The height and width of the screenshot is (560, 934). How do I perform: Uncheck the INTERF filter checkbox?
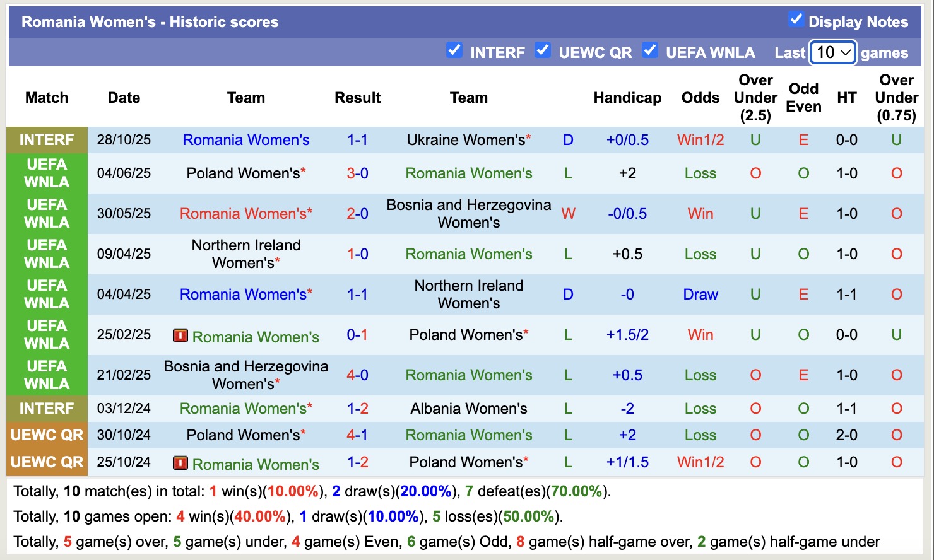[454, 50]
